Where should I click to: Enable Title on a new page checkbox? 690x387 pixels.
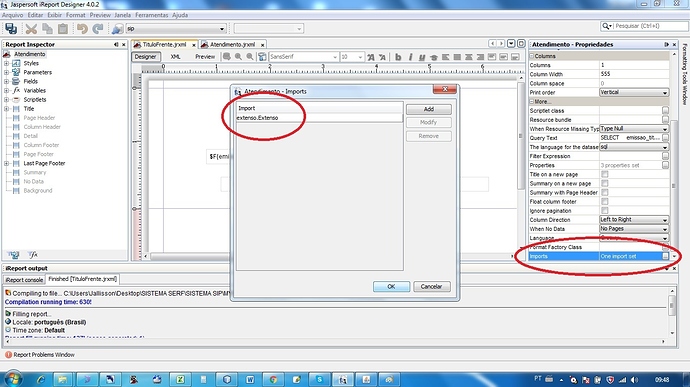pyautogui.click(x=605, y=174)
